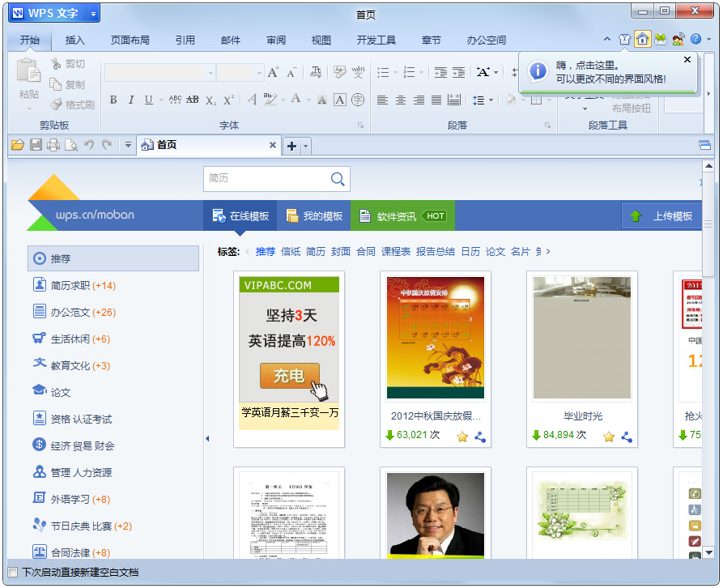723x588 pixels.
Task: Open the WPS 文字 menu dropdown
Action: [91, 13]
